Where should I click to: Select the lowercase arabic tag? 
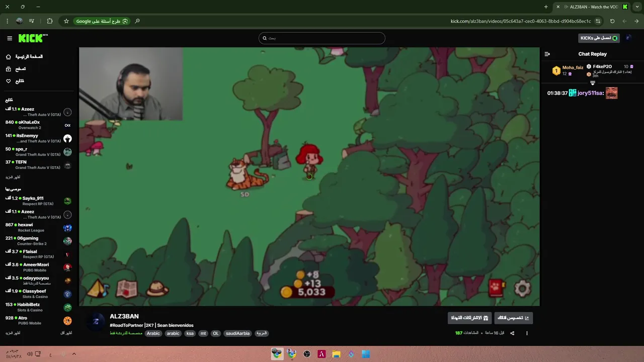(x=173, y=333)
